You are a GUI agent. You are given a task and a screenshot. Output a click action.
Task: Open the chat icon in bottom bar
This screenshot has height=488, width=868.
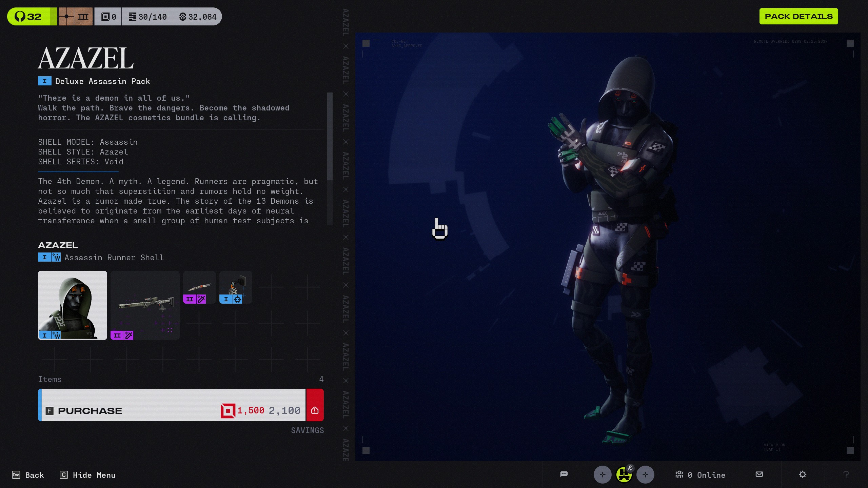(x=564, y=474)
